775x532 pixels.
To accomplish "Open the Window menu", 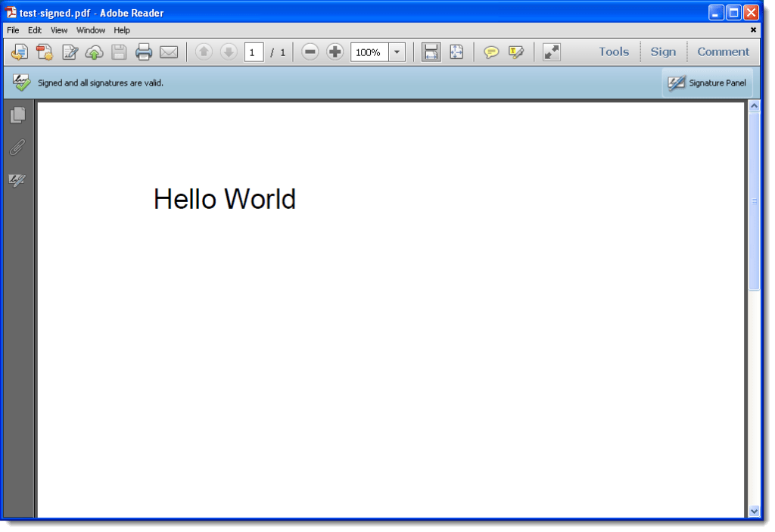I will point(91,30).
